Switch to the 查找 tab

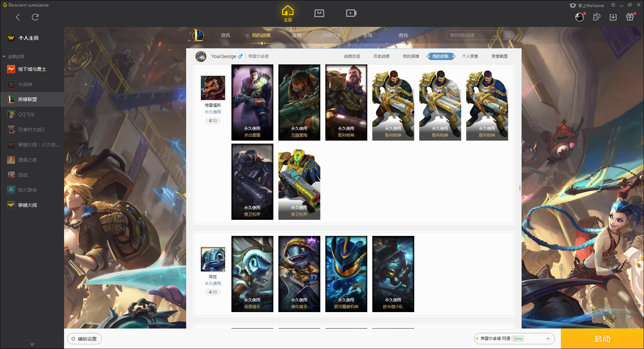(403, 35)
